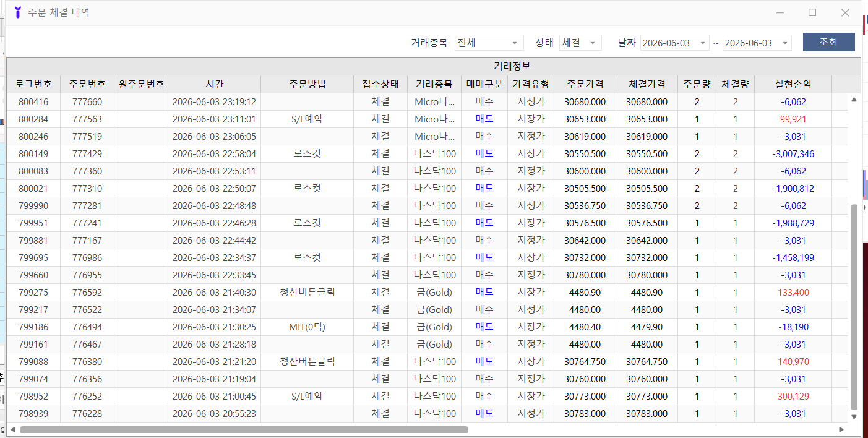Screen dimensions: 868x438
Task: Click realized loss -3,007,346 cell
Action: click(x=793, y=154)
